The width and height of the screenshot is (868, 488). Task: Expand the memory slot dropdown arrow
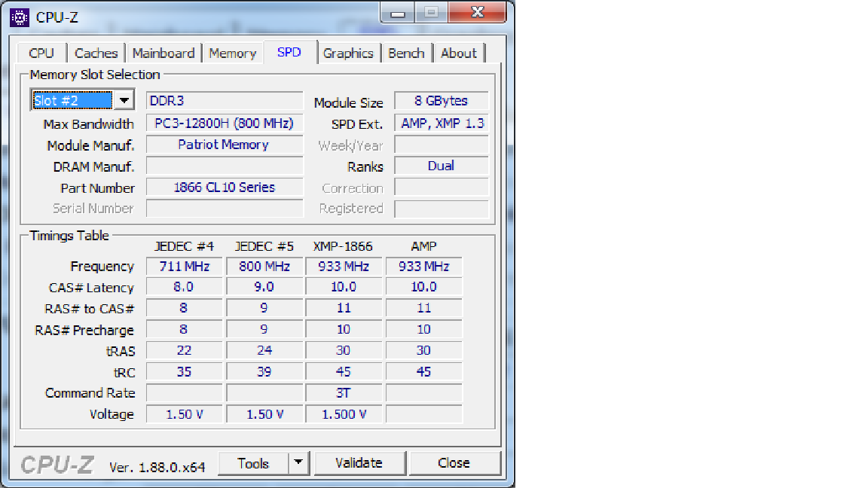(124, 100)
